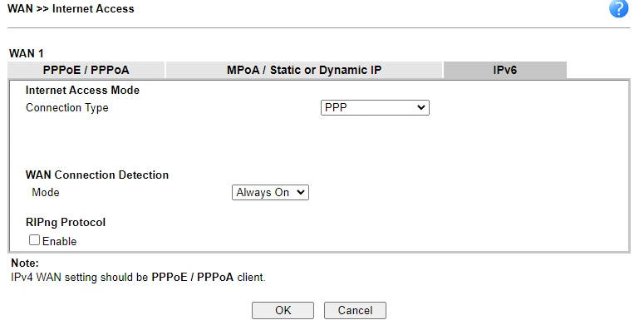Click the Enable label under RIPng Protocol

click(x=60, y=241)
